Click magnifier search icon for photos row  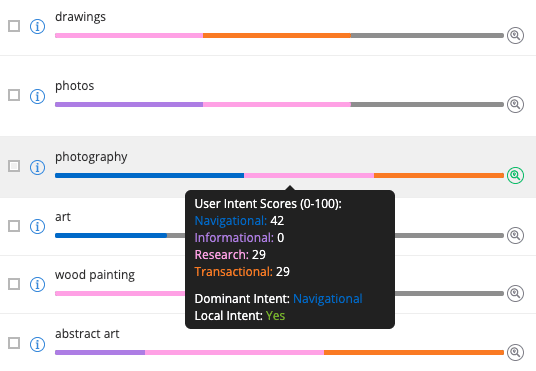click(515, 104)
